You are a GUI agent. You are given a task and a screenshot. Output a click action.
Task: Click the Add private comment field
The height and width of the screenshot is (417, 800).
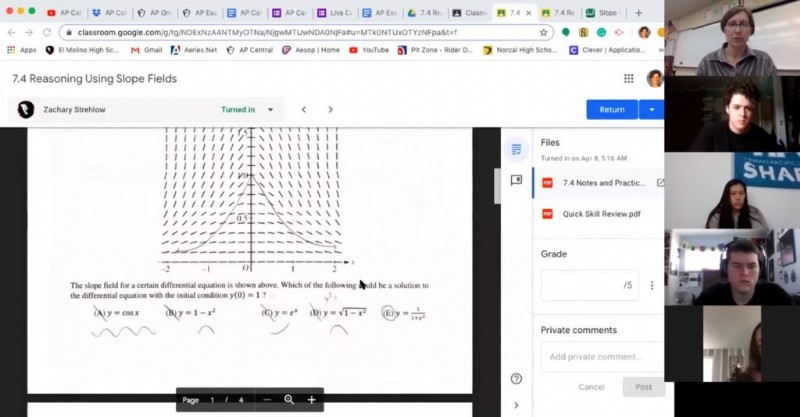[600, 357]
